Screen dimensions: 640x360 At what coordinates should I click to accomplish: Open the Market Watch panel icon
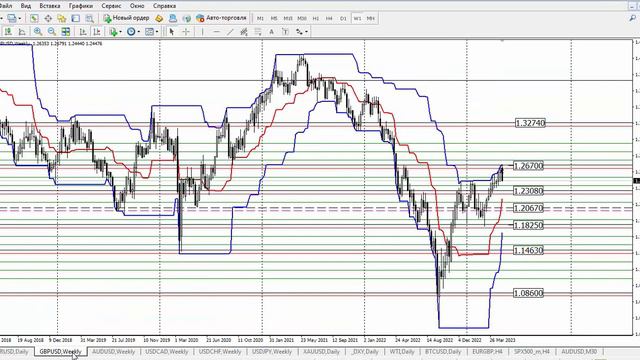[34, 18]
